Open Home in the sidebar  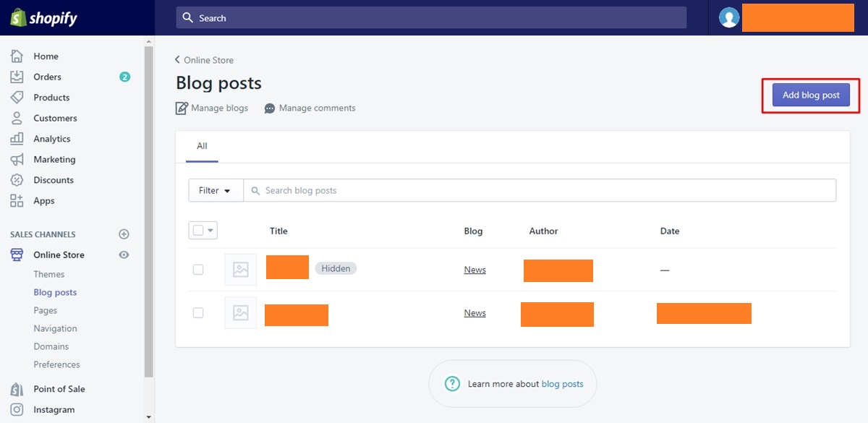click(x=46, y=56)
